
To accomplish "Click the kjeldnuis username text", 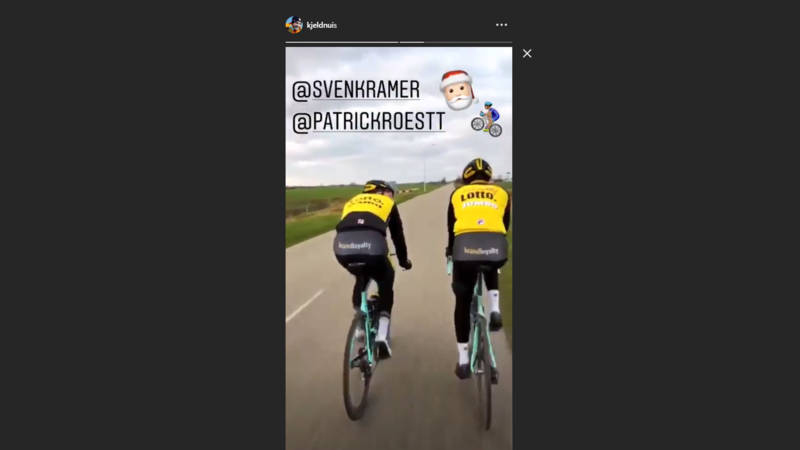I will click(x=321, y=25).
